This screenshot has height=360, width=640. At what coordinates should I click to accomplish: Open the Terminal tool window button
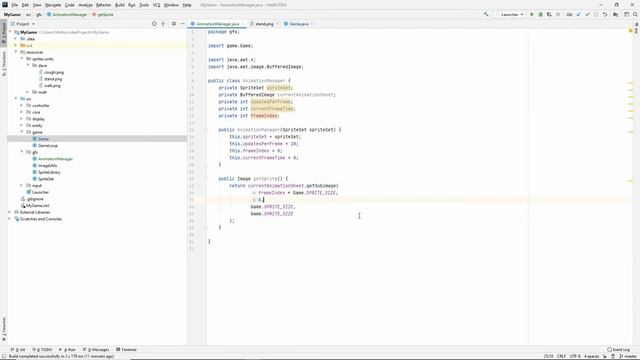click(127, 349)
